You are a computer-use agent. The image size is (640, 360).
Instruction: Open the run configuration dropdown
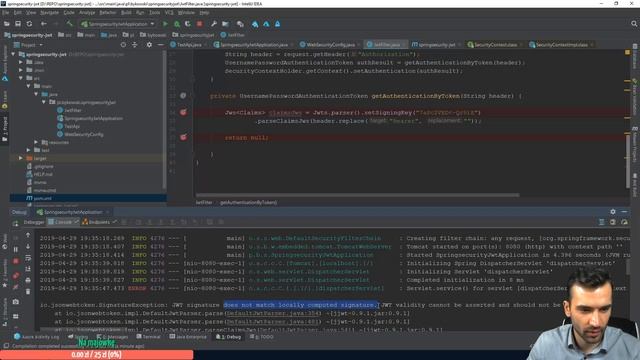(x=118, y=24)
